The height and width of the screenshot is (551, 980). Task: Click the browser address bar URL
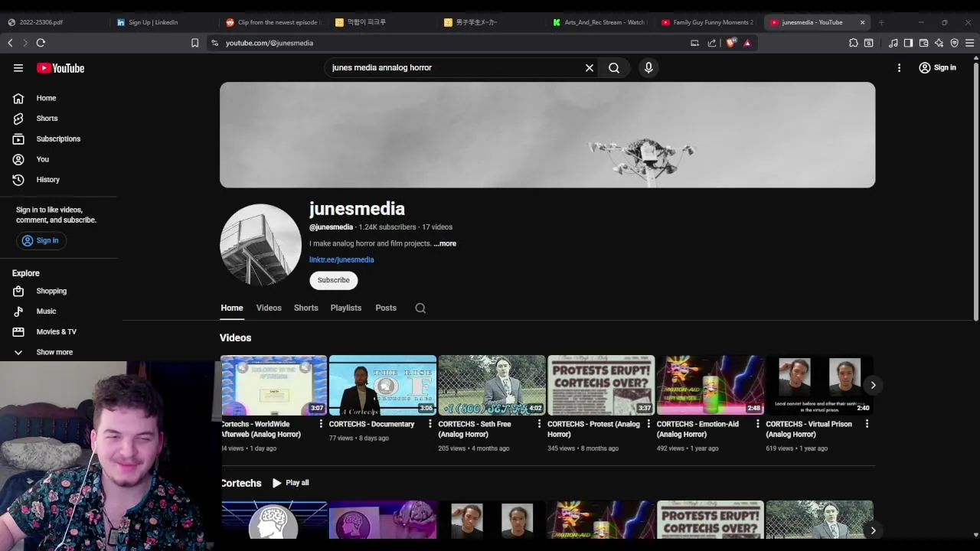(269, 43)
